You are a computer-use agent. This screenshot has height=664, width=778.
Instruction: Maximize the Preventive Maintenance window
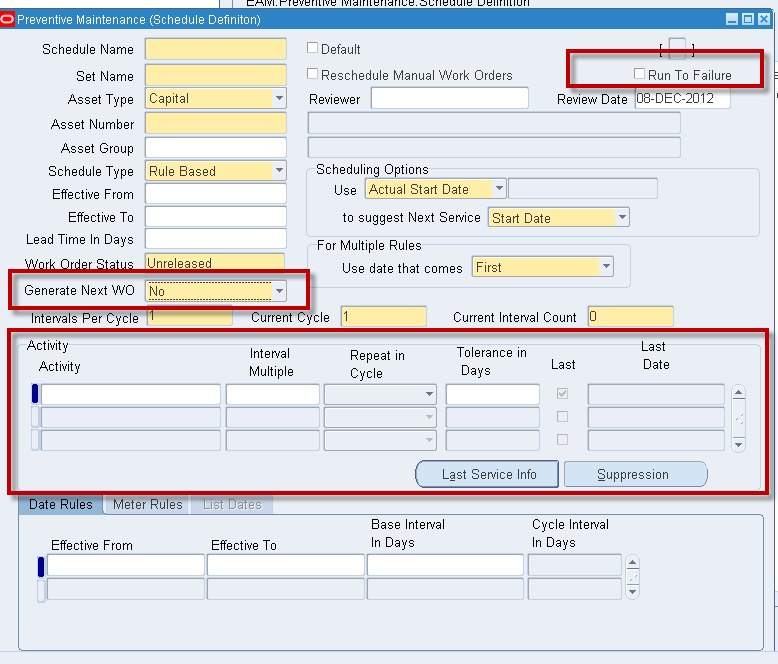pyautogui.click(x=748, y=19)
